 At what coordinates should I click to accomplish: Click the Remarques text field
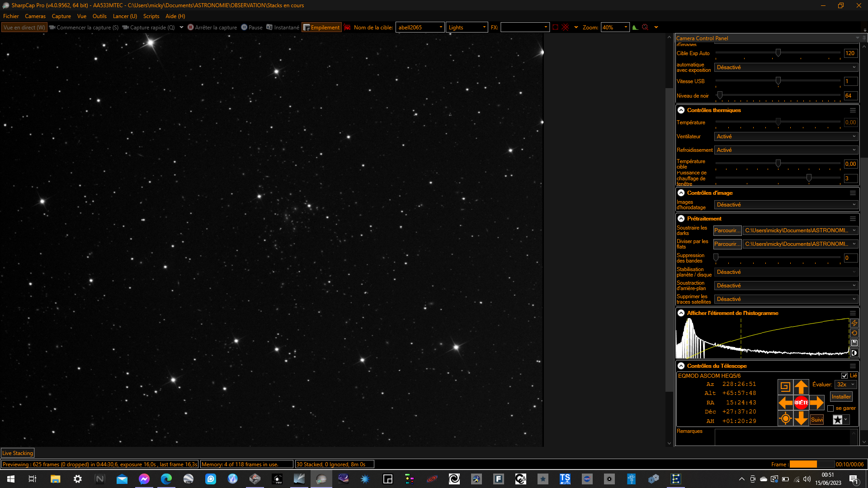[786, 437]
